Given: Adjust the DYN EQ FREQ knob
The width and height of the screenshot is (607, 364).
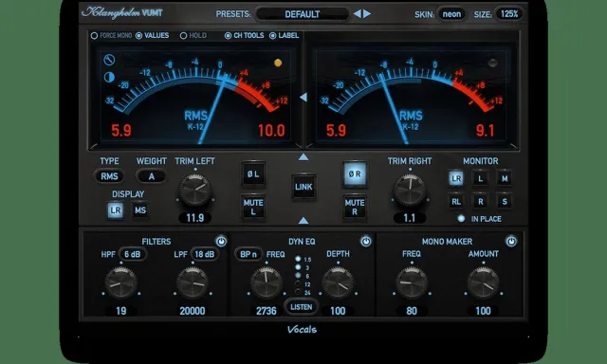Looking at the screenshot, I should coord(267,282).
